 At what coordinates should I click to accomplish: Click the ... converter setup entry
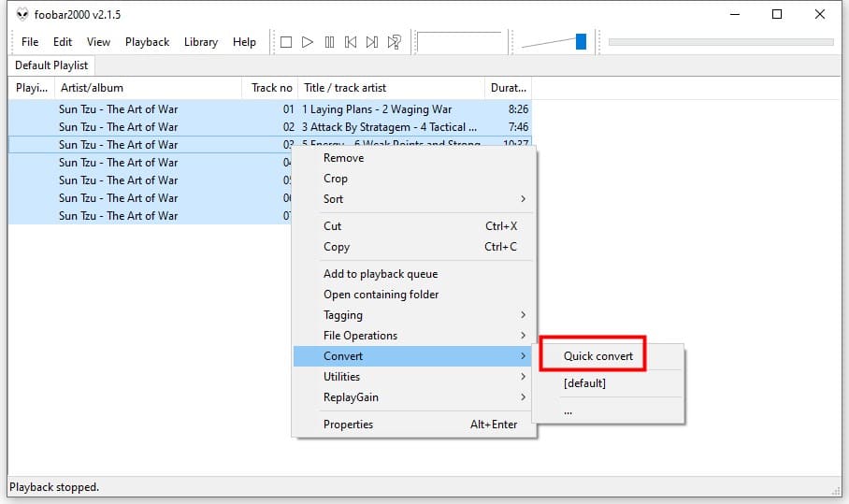coord(608,411)
